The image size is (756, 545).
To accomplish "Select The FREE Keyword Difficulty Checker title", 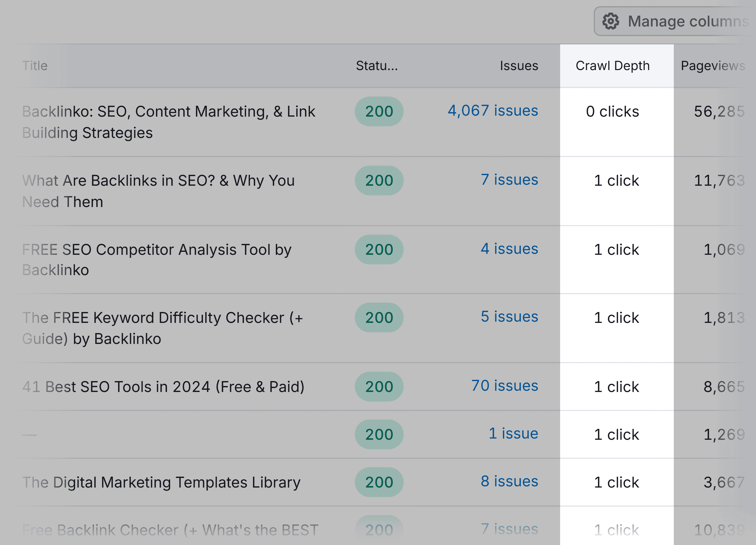I will tap(162, 328).
